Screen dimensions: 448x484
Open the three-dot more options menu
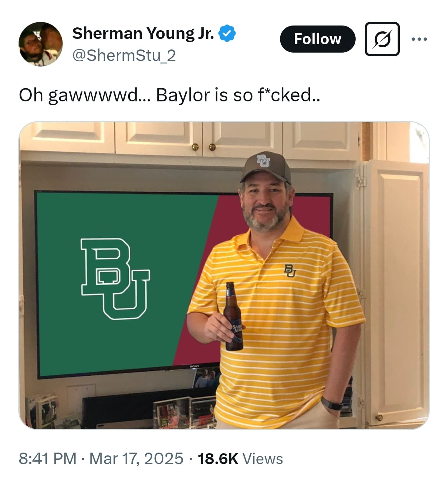coord(419,39)
